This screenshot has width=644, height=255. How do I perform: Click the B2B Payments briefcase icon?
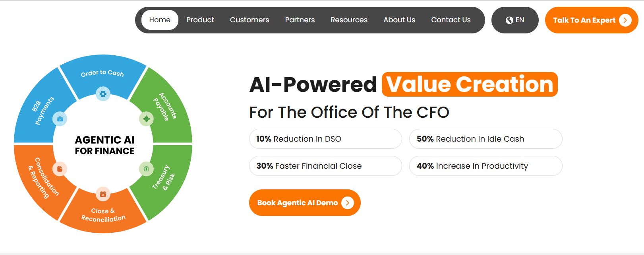click(x=60, y=119)
